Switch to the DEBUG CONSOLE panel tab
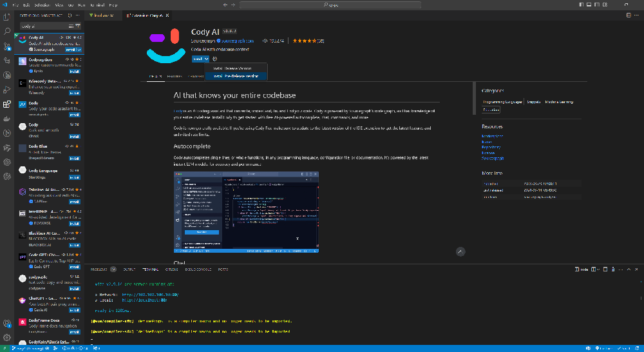This screenshot has height=352, width=644. (x=198, y=269)
